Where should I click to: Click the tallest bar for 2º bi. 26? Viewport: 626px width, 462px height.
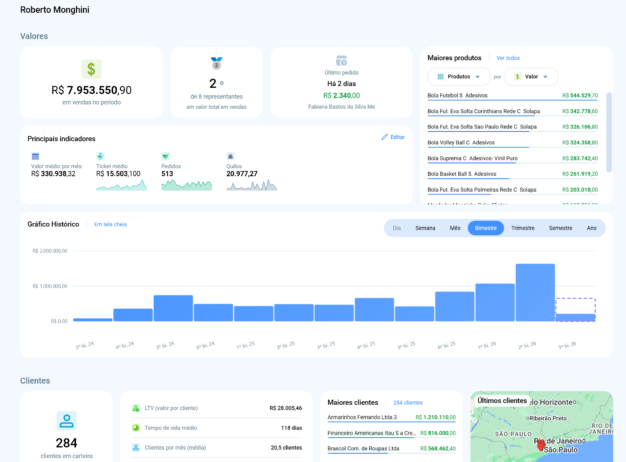point(535,292)
